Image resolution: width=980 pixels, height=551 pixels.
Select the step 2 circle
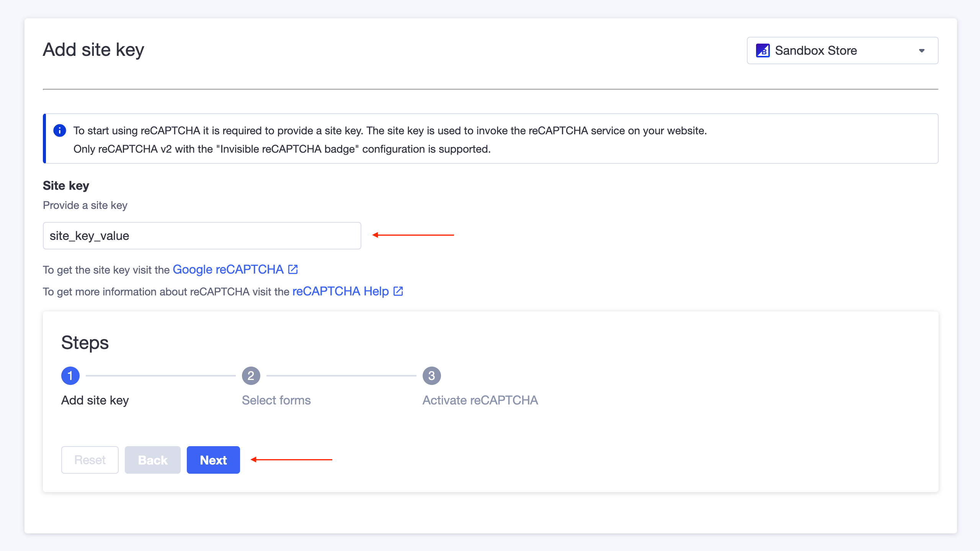[x=252, y=375]
